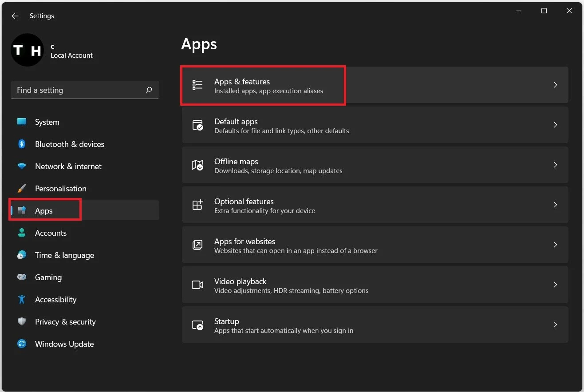Click the Default apps icon

pyautogui.click(x=197, y=125)
